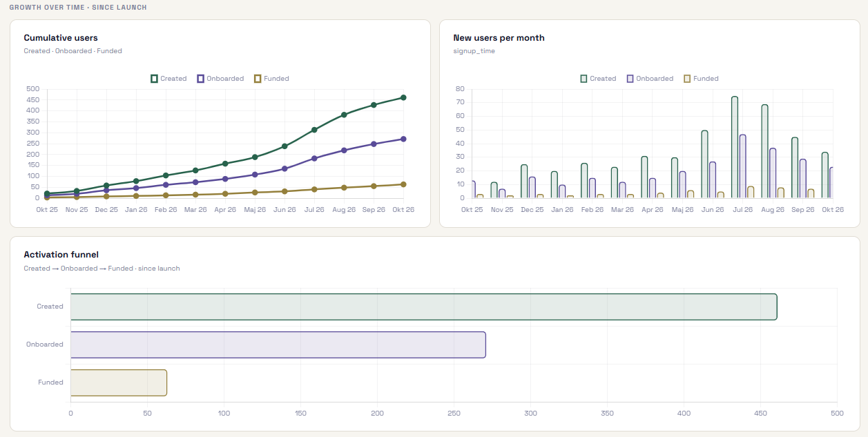The width and height of the screenshot is (868, 437).
Task: Select cumulative Onboarded point at Aug 26
Action: tap(344, 150)
